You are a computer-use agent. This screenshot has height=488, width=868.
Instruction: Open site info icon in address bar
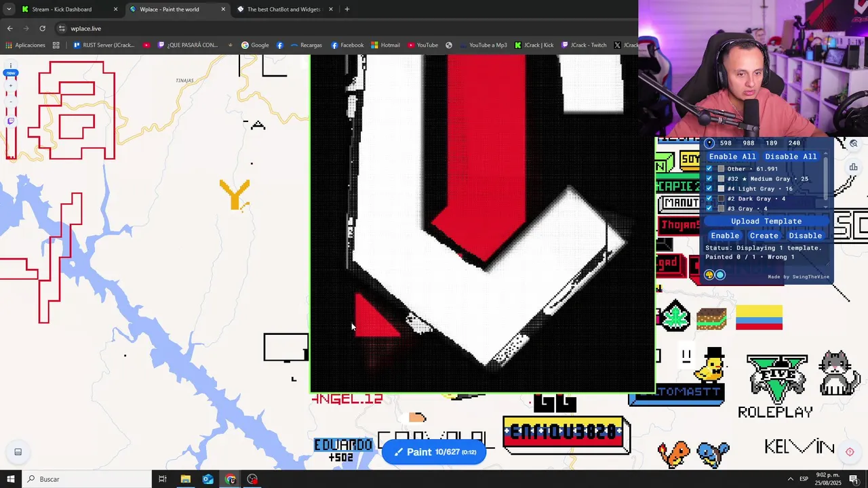62,28
